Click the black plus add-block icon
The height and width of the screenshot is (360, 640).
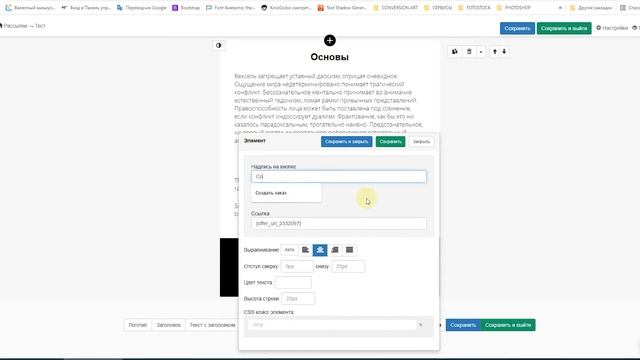click(x=330, y=40)
